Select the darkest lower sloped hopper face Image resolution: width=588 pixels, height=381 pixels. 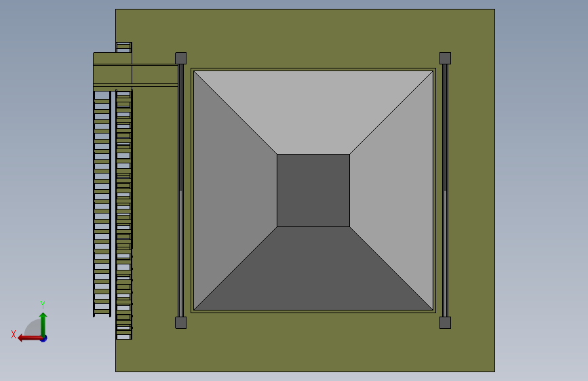[x=313, y=268]
